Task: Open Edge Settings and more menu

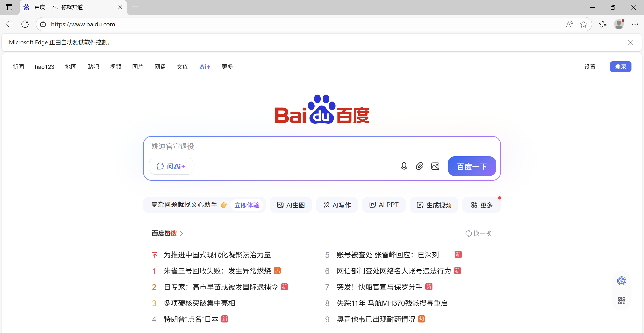Action: [x=635, y=24]
